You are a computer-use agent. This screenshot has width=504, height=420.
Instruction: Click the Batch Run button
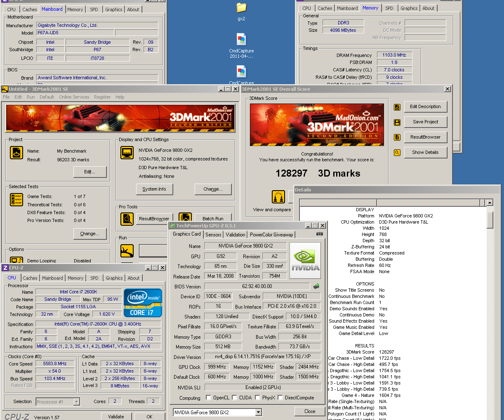click(213, 218)
